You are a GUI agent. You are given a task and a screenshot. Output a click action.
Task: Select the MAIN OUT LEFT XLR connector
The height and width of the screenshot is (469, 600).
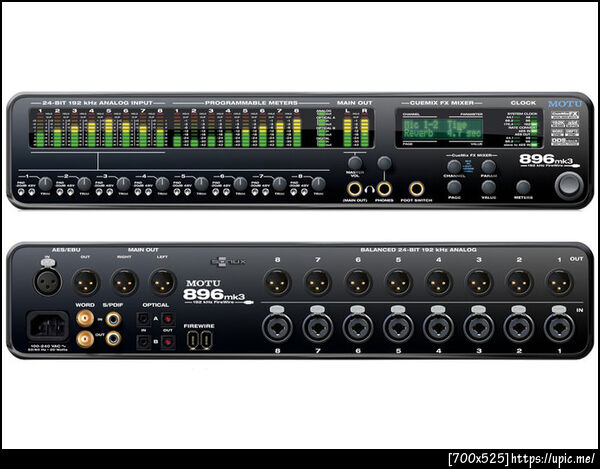[x=163, y=282]
